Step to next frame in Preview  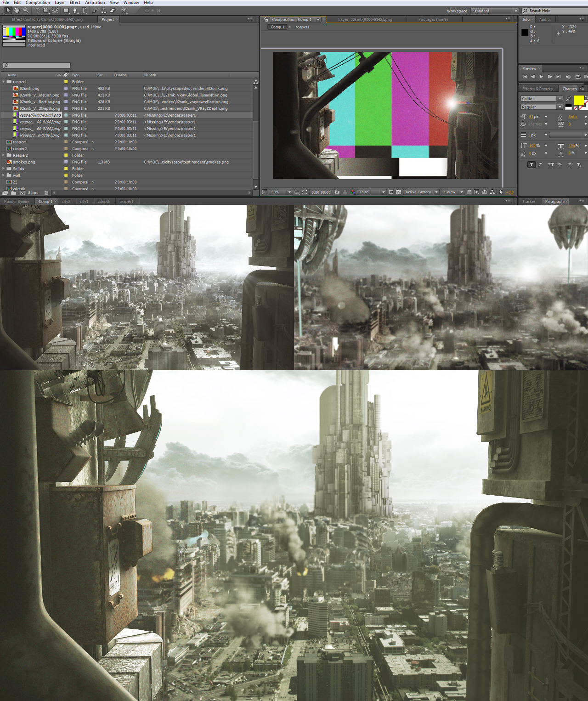pyautogui.click(x=550, y=77)
